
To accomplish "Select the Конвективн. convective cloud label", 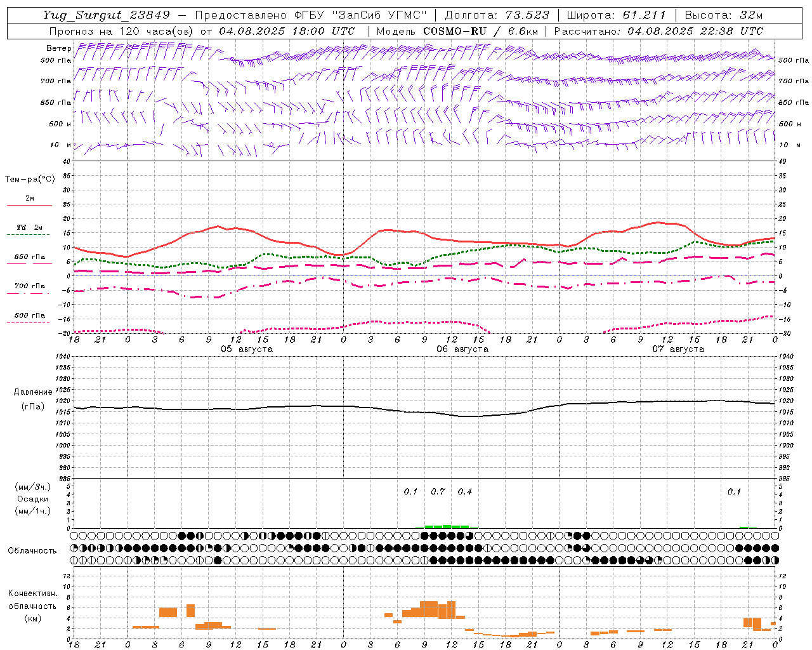I will (x=33, y=594).
